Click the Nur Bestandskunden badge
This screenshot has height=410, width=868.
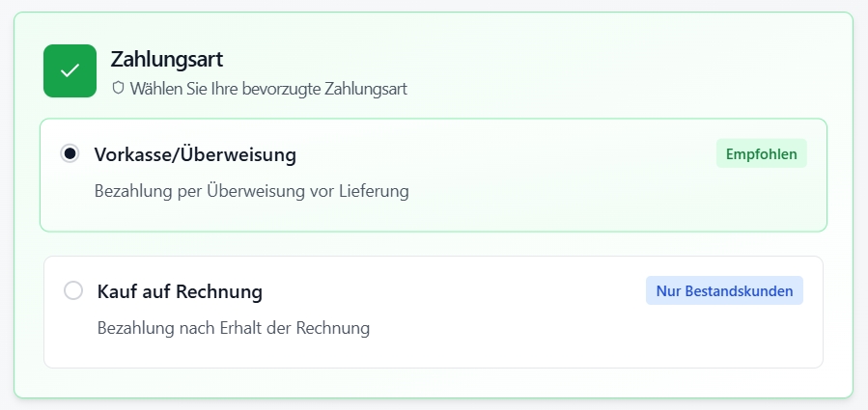[724, 290]
